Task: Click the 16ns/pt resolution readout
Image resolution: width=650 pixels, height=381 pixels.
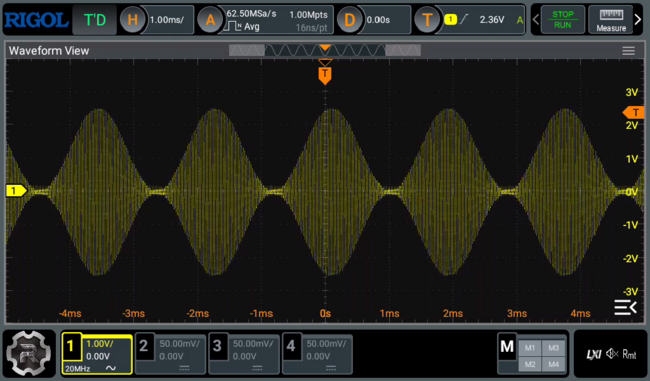Action: click(311, 28)
